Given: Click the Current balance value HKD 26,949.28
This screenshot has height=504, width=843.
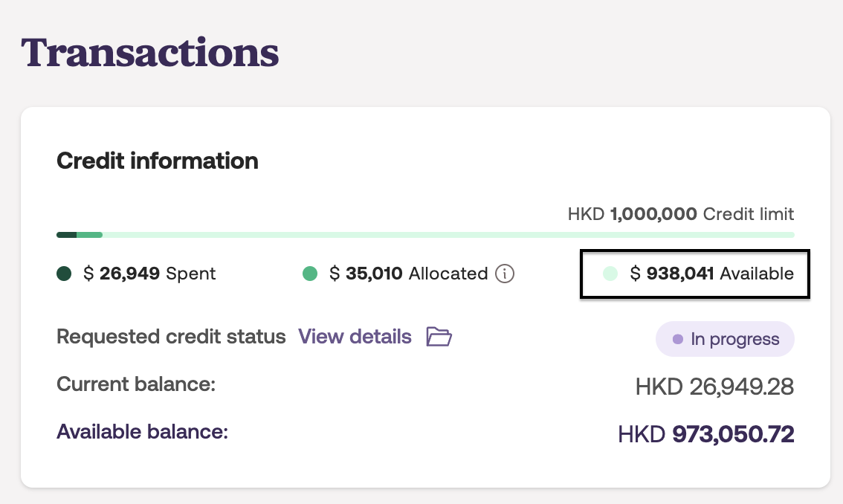Looking at the screenshot, I should tap(714, 387).
